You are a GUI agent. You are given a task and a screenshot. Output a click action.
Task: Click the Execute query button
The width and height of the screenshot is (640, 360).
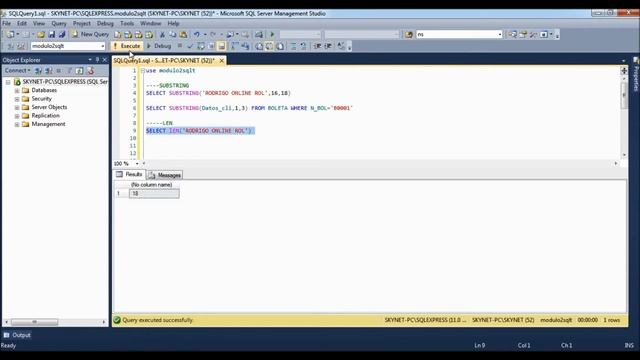click(127, 46)
